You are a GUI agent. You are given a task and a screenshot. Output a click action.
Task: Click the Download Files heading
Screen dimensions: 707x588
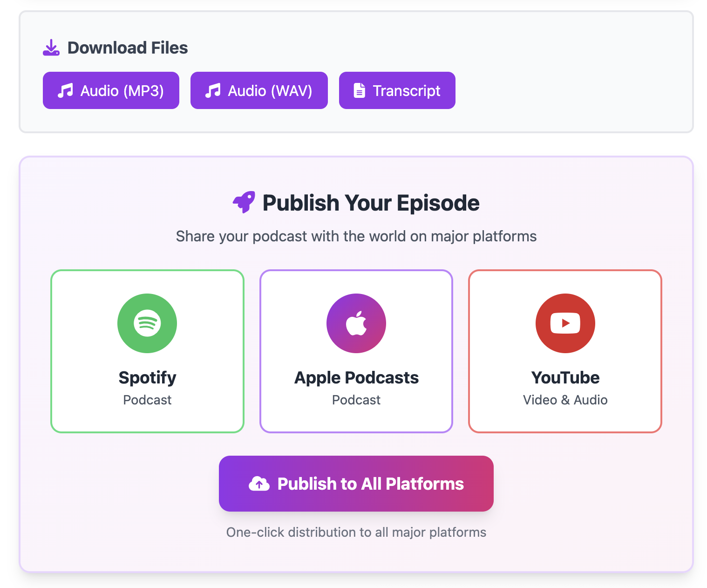(128, 47)
